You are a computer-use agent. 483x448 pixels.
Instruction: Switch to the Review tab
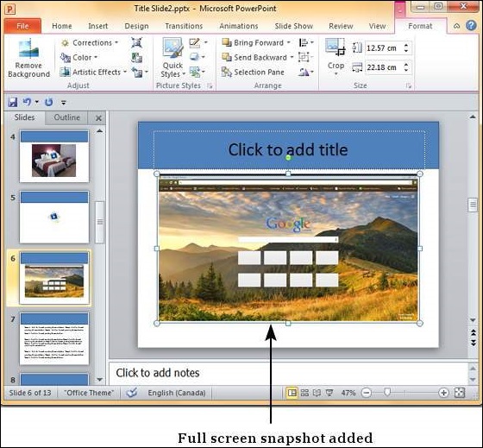click(x=341, y=26)
